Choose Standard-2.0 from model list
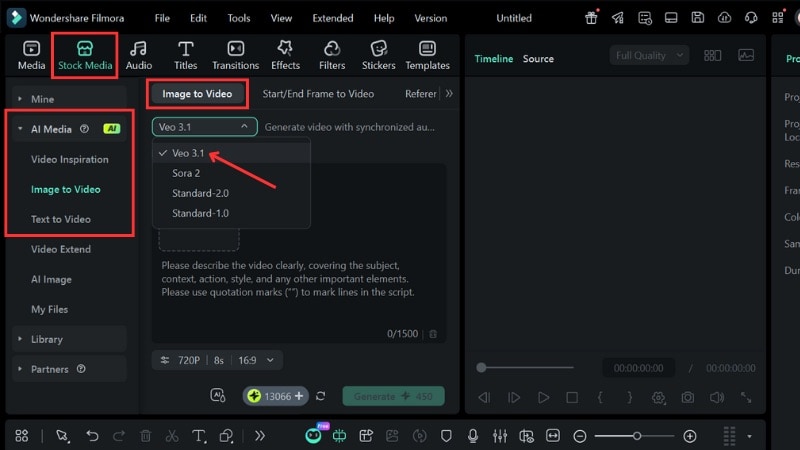The width and height of the screenshot is (800, 450). click(231, 193)
